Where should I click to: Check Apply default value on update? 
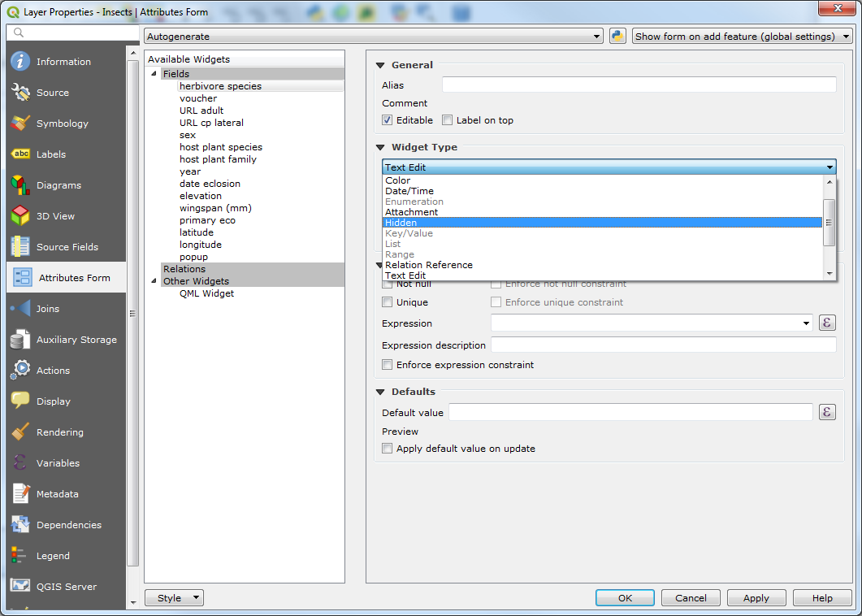[x=387, y=449]
